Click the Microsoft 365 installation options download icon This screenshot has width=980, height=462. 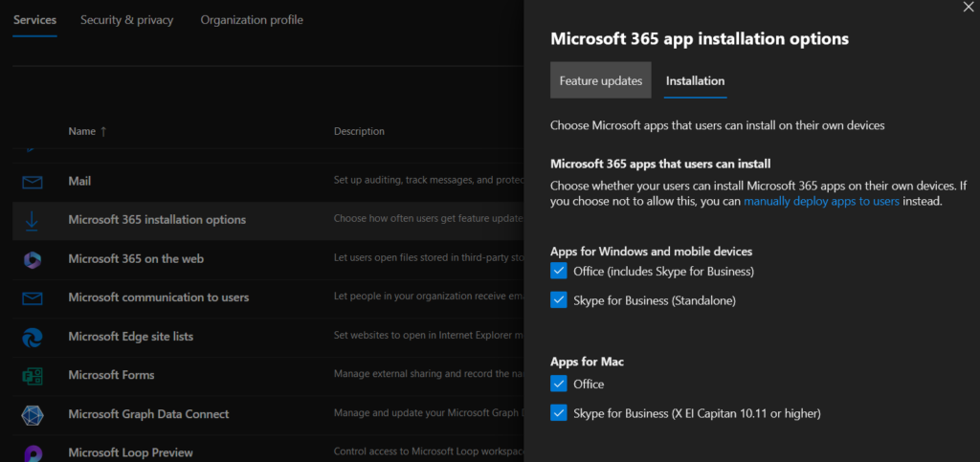[32, 221]
